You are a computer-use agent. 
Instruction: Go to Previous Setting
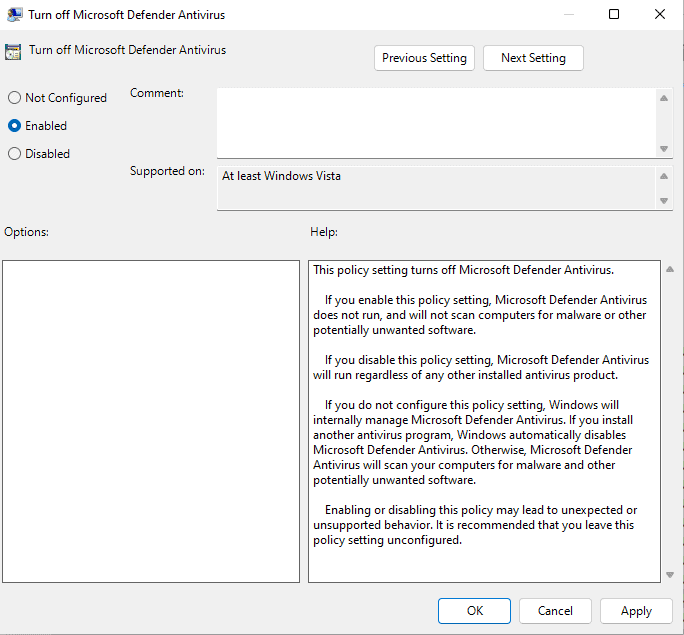click(x=424, y=58)
